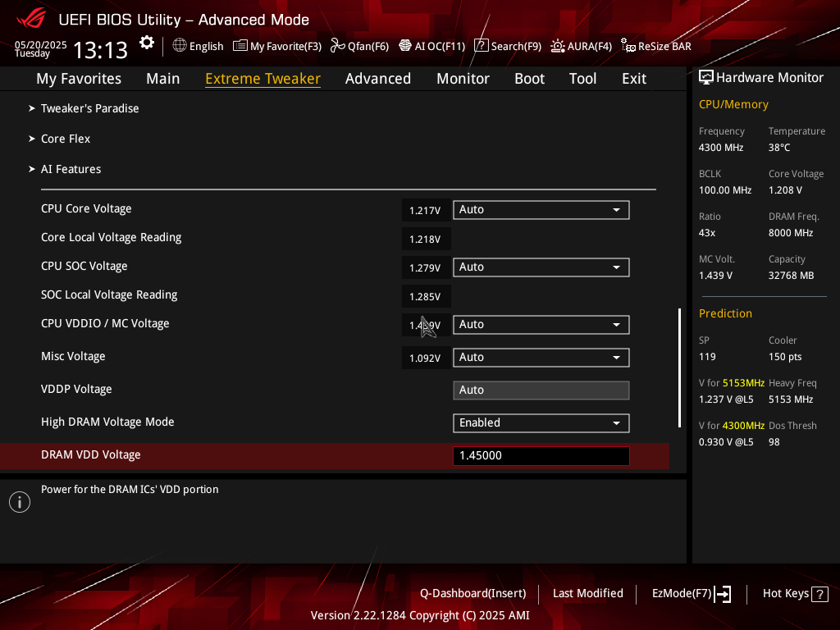
Task: Select the DRAM VDD Voltage label
Action: [91, 454]
